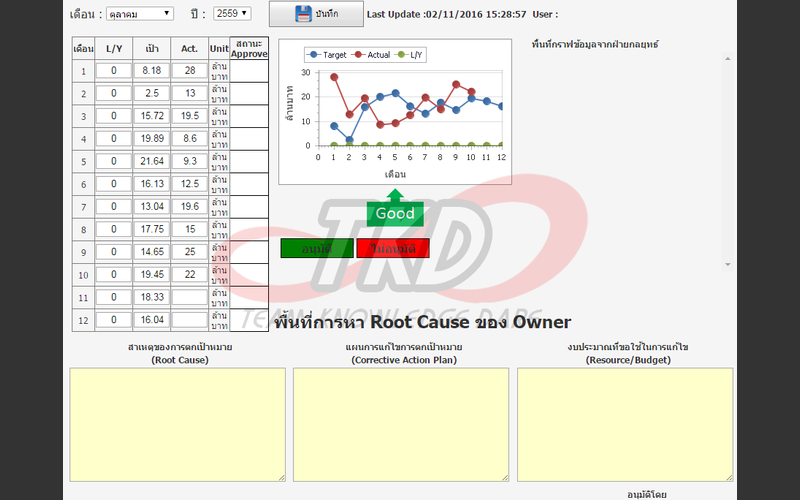The image size is (800, 500).
Task: Click the Root Cause ของ Owner heading
Action: point(422,322)
